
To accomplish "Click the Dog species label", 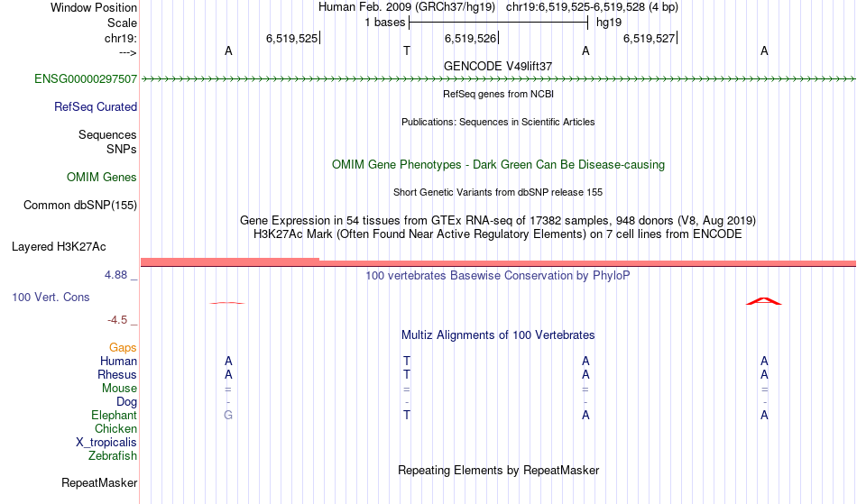I will [x=127, y=402].
